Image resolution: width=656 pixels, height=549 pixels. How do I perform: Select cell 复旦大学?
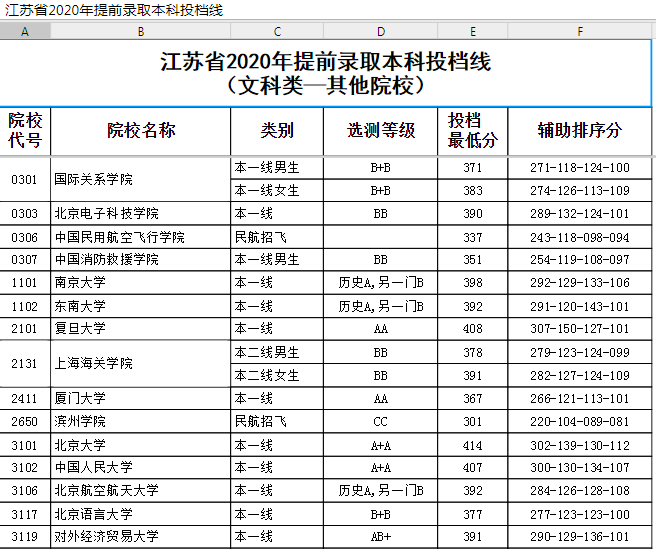pos(141,329)
